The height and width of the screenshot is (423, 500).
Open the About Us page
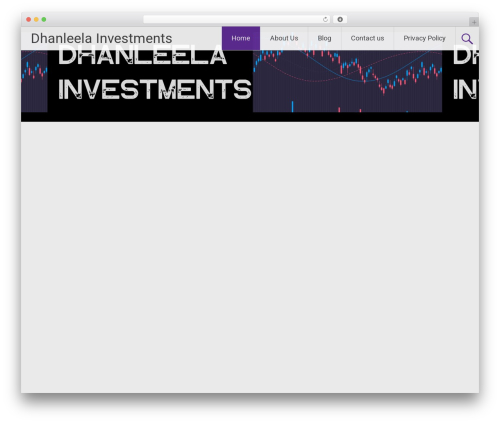[x=284, y=38]
